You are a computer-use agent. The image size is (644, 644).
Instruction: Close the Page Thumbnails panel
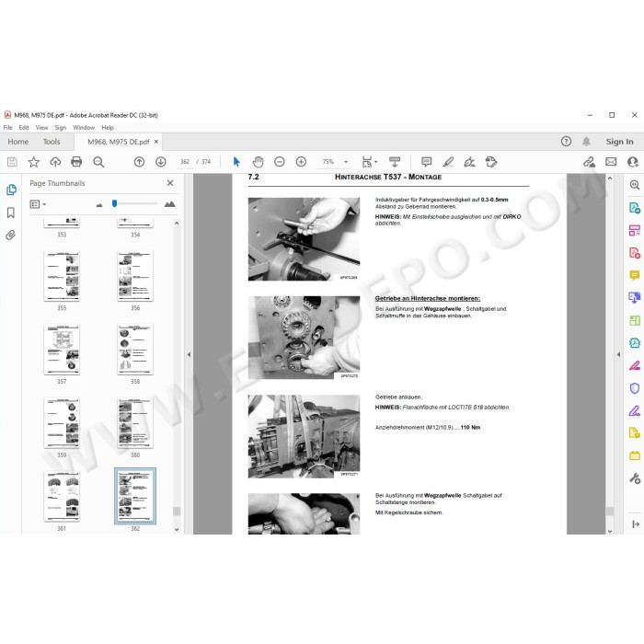[170, 183]
